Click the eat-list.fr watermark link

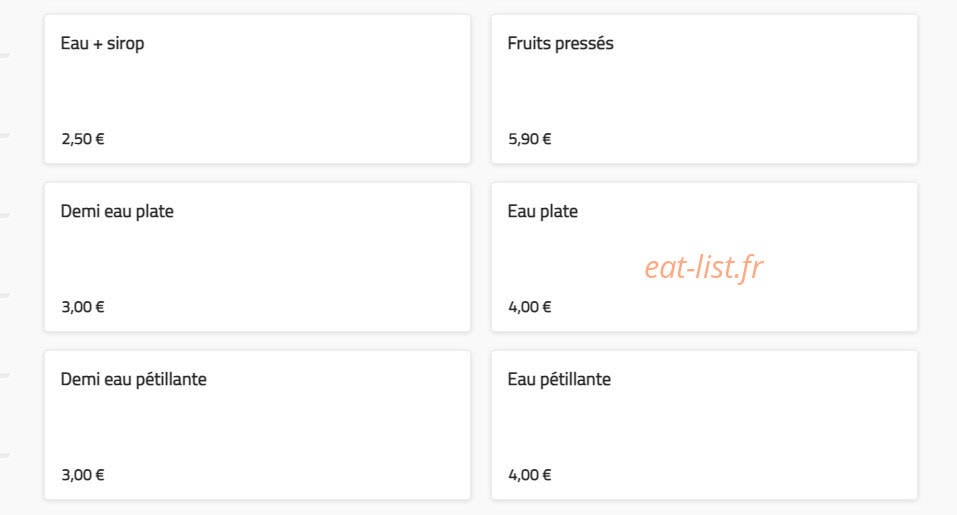click(x=704, y=267)
